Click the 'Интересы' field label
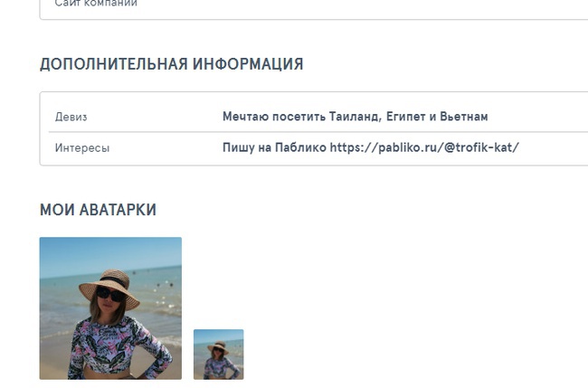The width and height of the screenshot is (588, 388). 82,148
